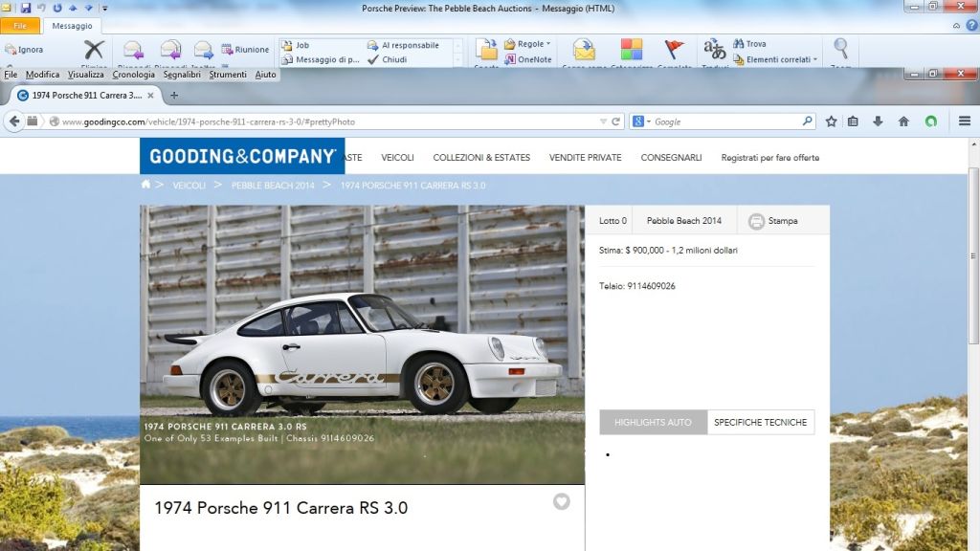Click the mark as unread envelope icon
Screen dimensions: 980x551
585,50
